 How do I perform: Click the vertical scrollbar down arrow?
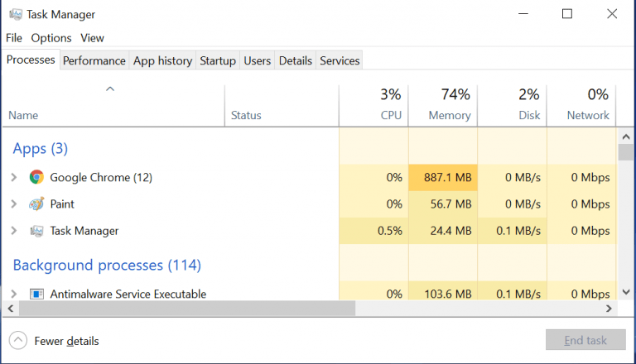[626, 292]
